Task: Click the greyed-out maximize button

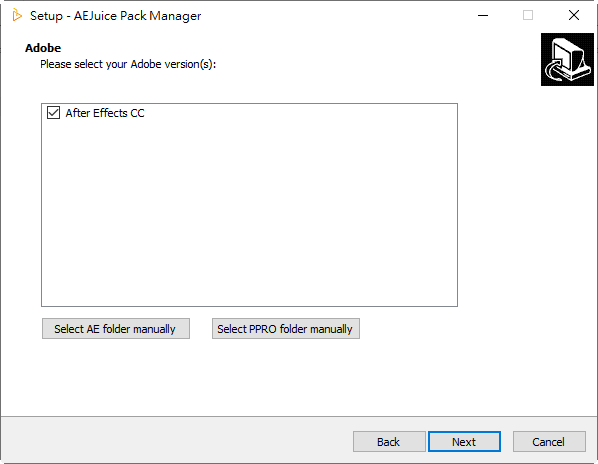Action: coord(528,16)
